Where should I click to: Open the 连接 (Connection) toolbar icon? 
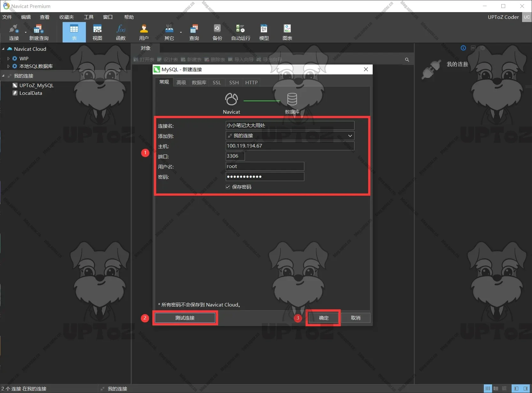coord(14,32)
